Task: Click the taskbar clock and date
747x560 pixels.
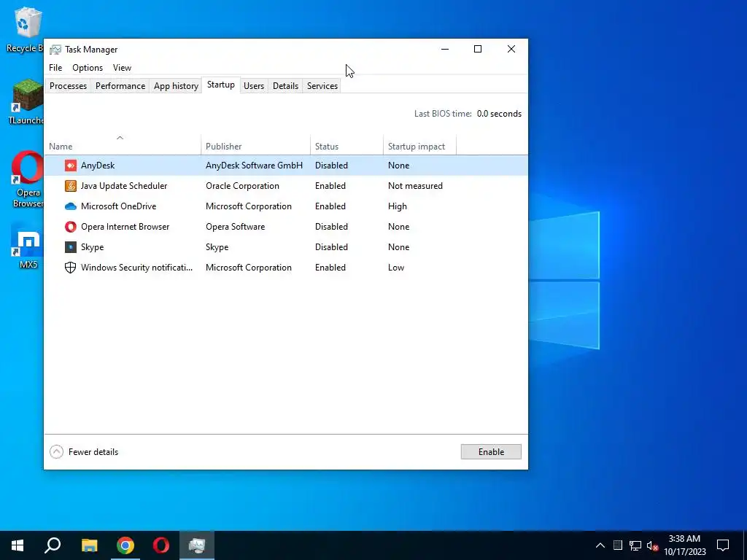Action: [684, 545]
